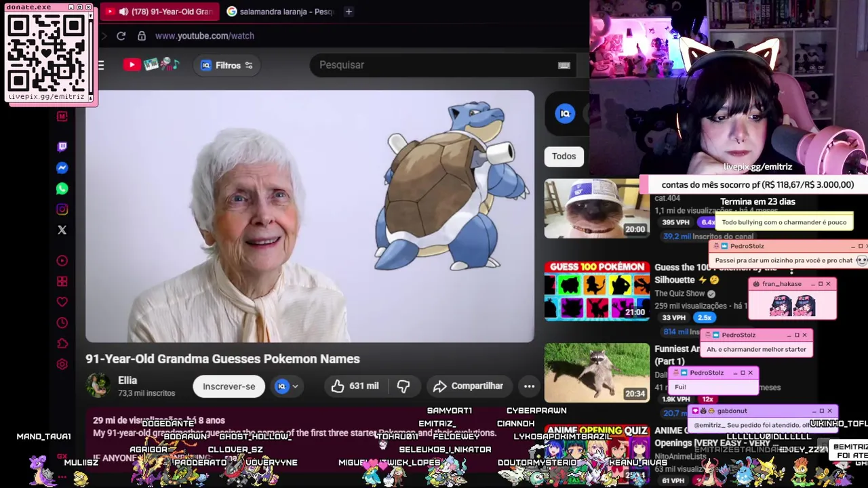
Task: Open the grid icon in sidebar
Action: (62, 281)
